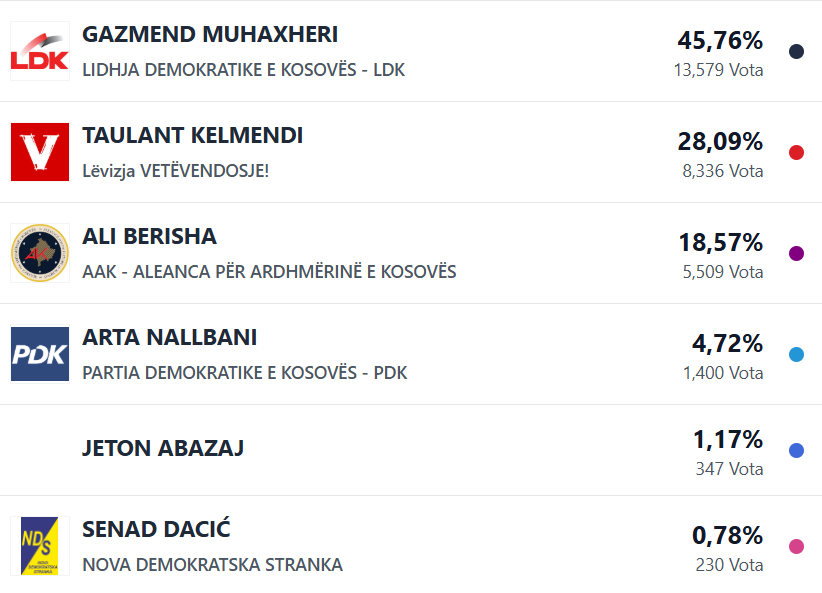822x593 pixels.
Task: Click the AAK party emblem
Action: click(x=40, y=253)
